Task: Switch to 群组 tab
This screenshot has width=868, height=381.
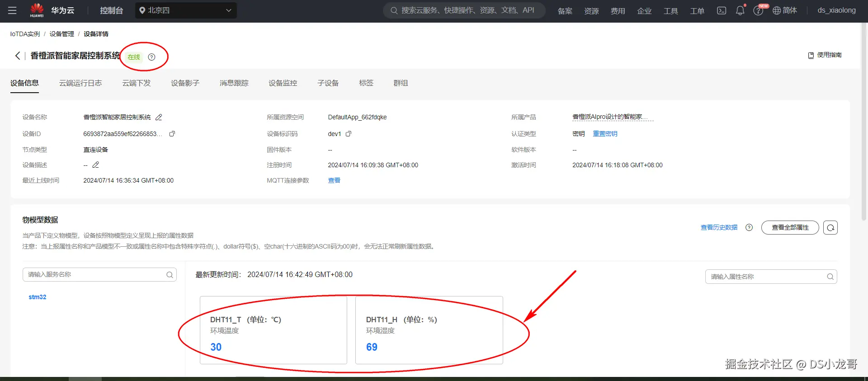Action: click(x=401, y=83)
